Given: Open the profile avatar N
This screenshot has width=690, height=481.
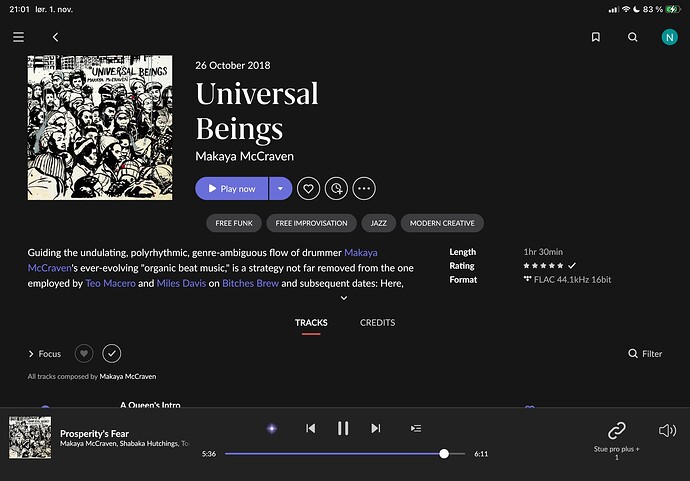Looking at the screenshot, I should coord(669,37).
